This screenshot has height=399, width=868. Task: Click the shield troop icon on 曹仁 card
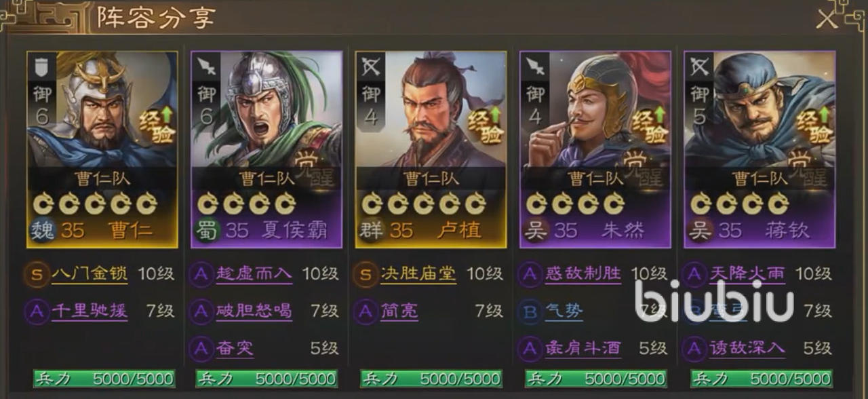tap(41, 66)
